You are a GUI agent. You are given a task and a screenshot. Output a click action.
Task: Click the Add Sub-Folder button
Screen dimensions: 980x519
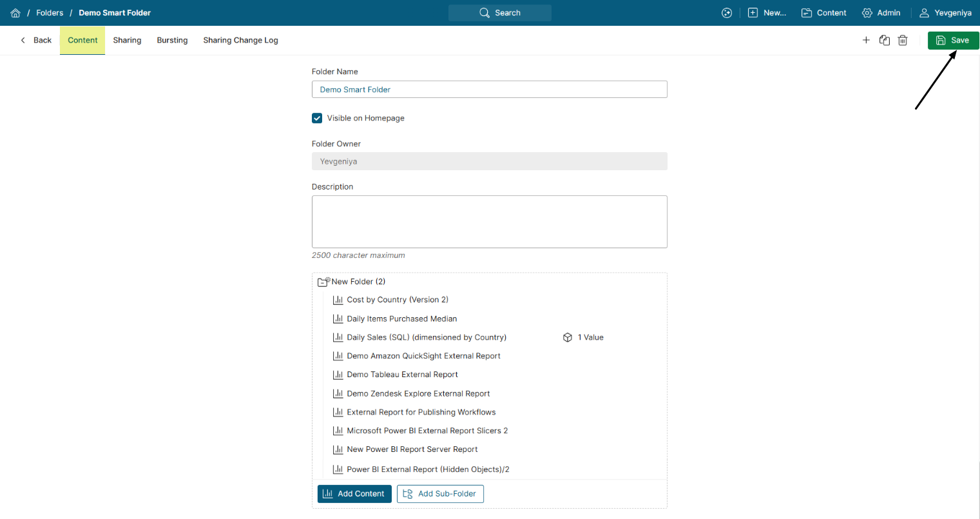tap(440, 494)
